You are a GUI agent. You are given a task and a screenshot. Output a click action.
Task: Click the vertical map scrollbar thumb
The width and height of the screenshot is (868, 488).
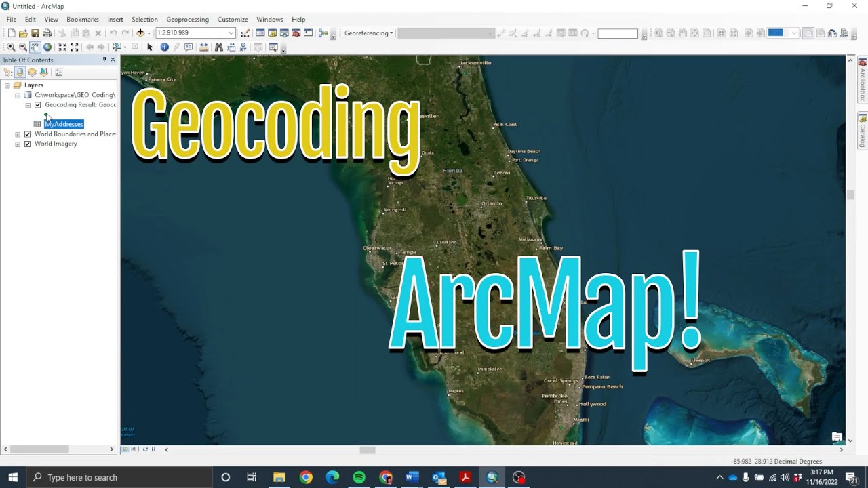[850, 195]
